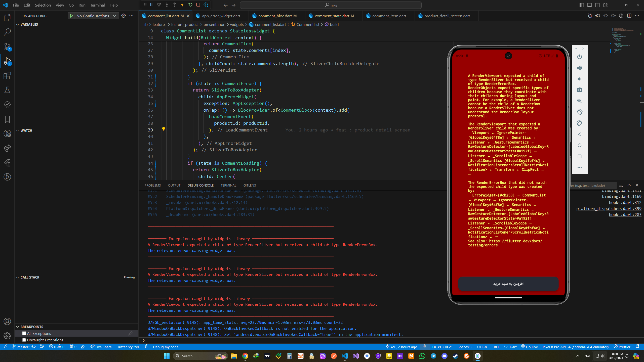Click master* branch in status bar
644x362 pixels.
point(21,347)
